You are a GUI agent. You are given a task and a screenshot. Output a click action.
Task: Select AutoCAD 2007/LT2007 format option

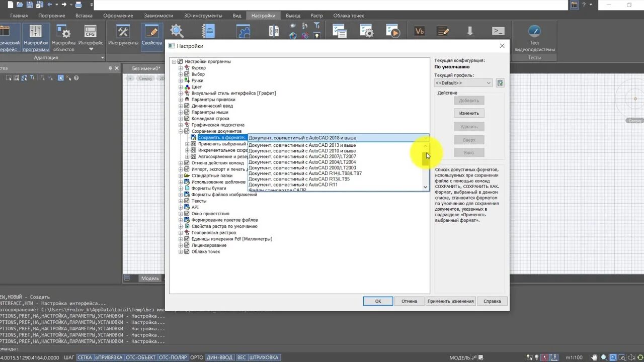pyautogui.click(x=302, y=157)
